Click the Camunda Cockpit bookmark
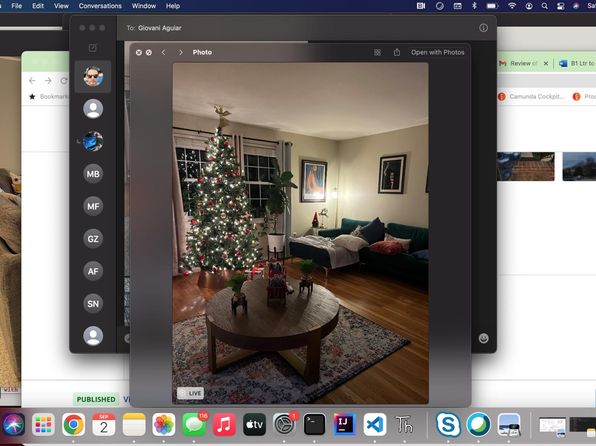 [531, 97]
